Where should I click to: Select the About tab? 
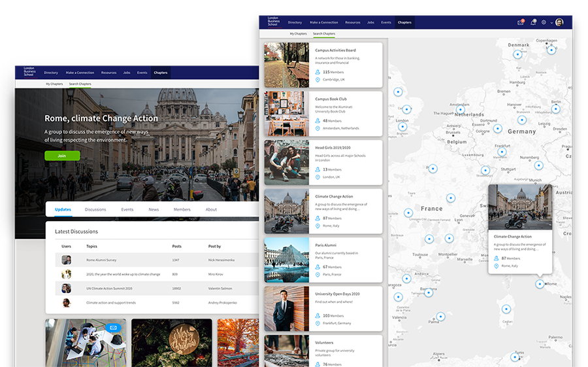point(211,209)
